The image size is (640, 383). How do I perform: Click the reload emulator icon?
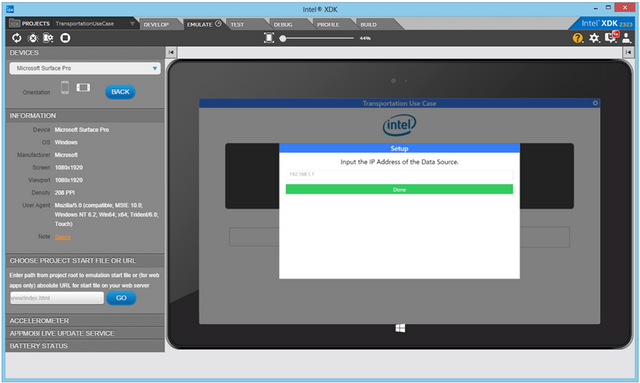pos(16,38)
